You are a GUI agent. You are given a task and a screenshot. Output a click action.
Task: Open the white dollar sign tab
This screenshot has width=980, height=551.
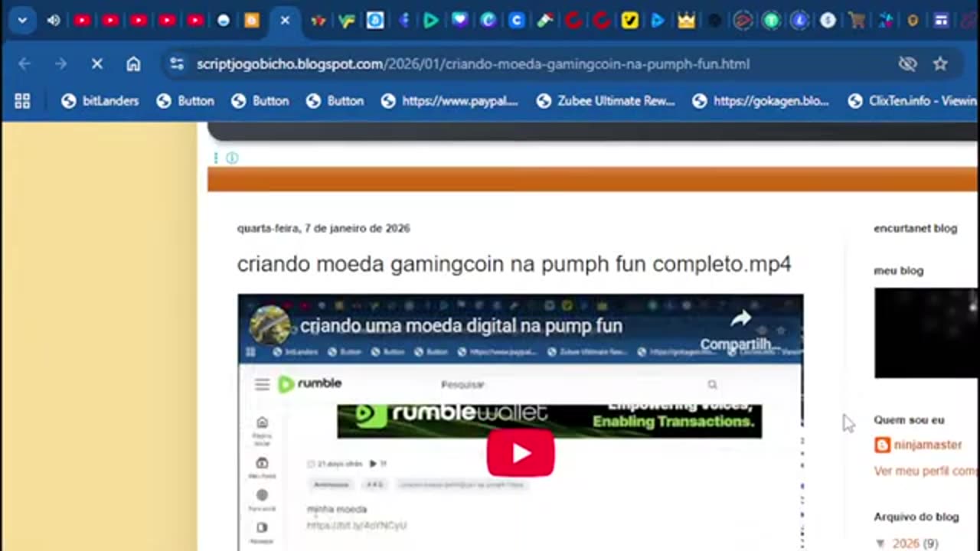click(828, 21)
